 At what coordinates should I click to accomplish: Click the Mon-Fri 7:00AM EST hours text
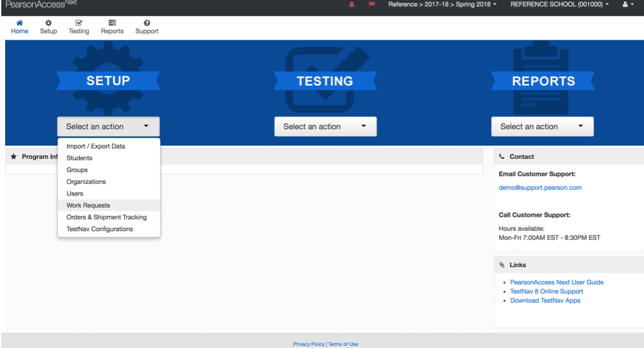point(549,237)
